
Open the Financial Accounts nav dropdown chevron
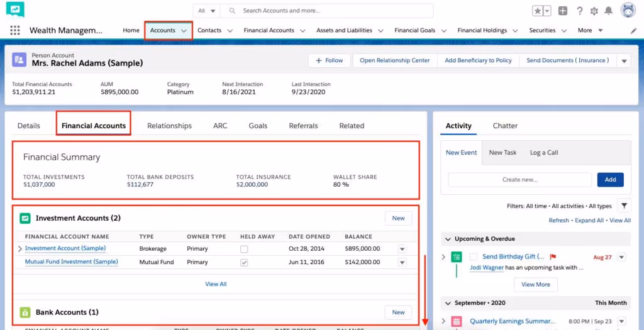pos(303,30)
